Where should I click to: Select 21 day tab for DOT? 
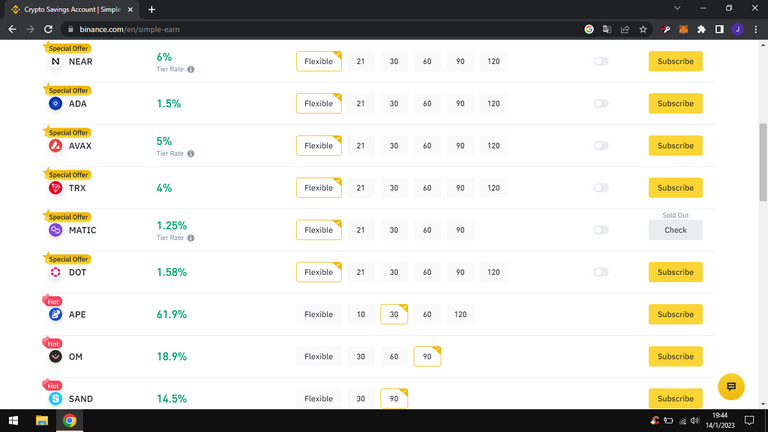coord(361,272)
